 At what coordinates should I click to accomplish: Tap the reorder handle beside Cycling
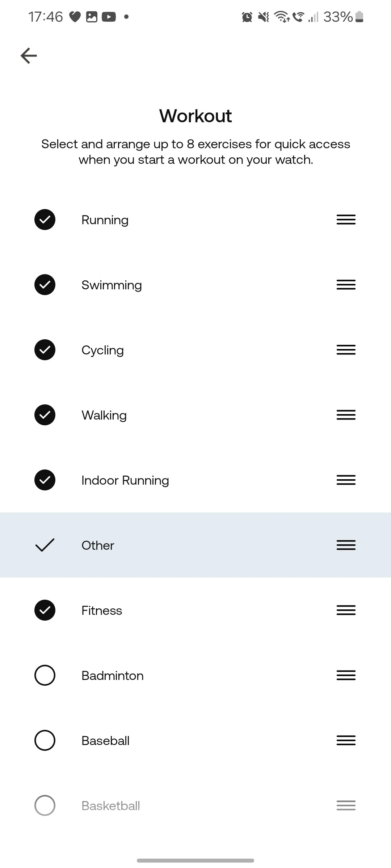(346, 350)
